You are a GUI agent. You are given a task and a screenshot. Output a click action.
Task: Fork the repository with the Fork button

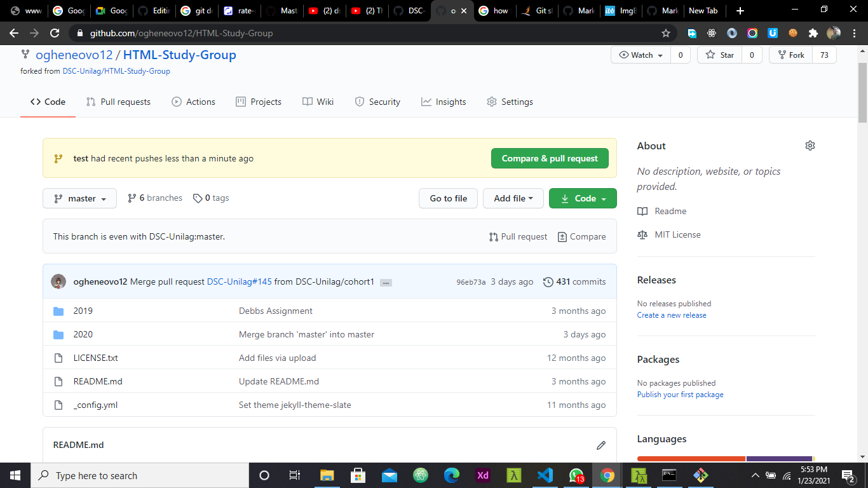(790, 55)
